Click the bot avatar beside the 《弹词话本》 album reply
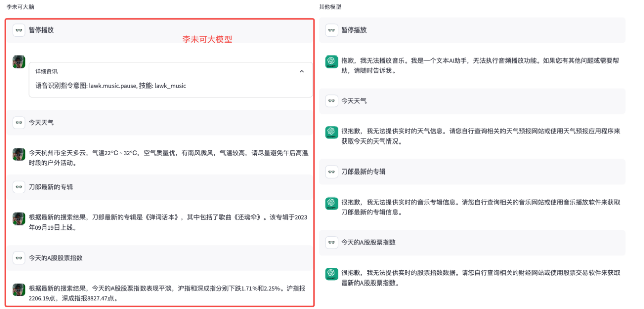644x309 pixels. [19, 219]
